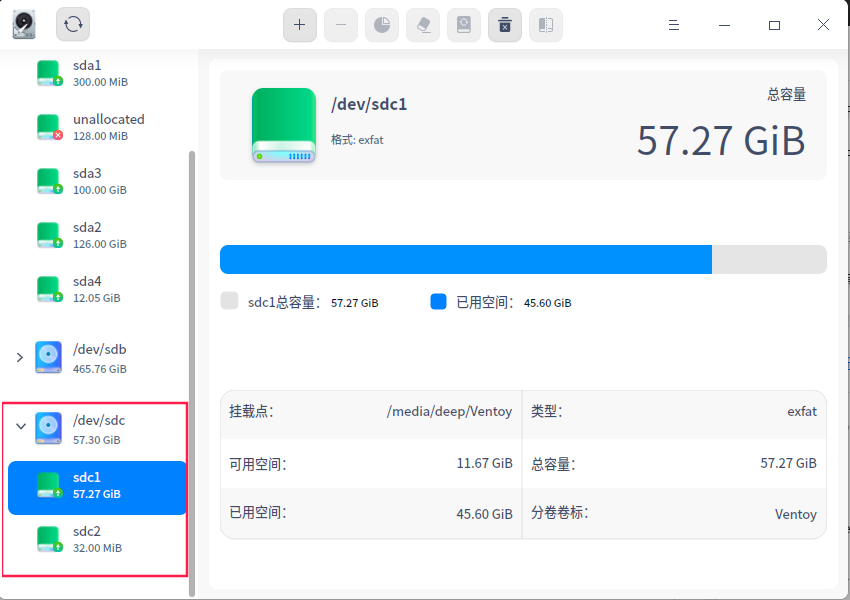Click the pie chart partition toolbar icon

pyautogui.click(x=381, y=25)
